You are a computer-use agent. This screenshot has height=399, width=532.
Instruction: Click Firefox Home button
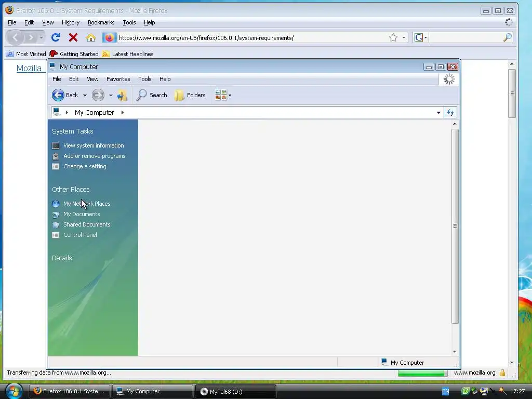pos(90,37)
